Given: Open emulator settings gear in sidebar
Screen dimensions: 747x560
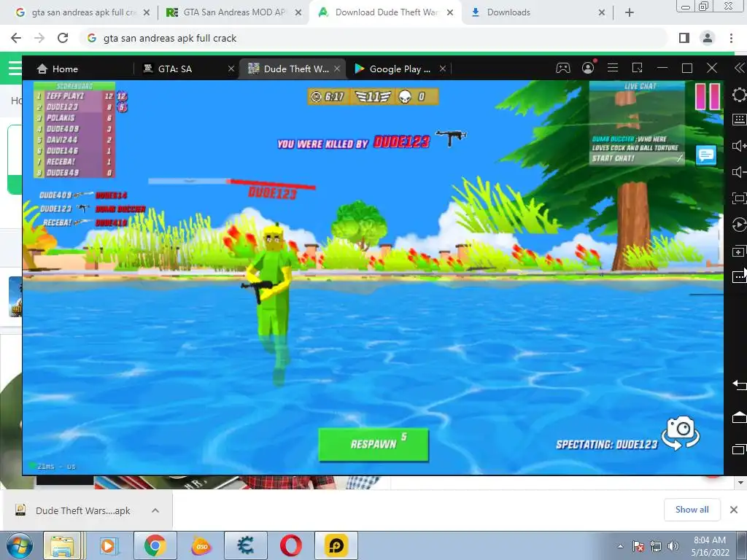Looking at the screenshot, I should (739, 95).
